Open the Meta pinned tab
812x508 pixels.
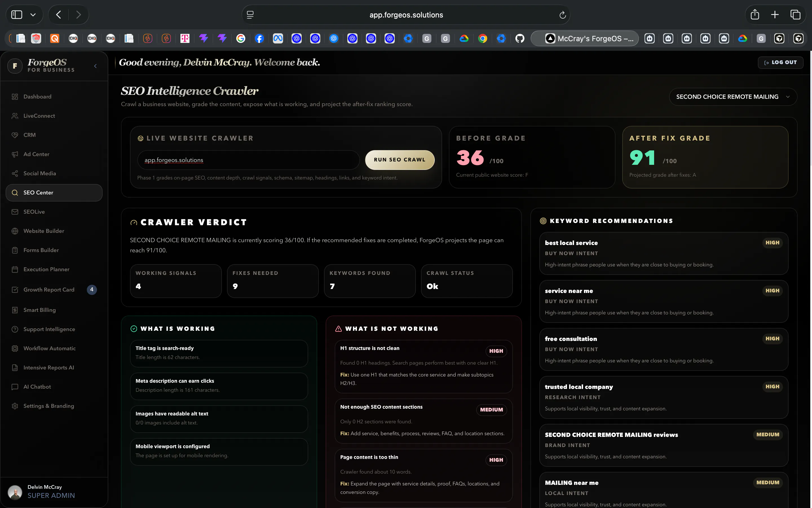tap(278, 39)
